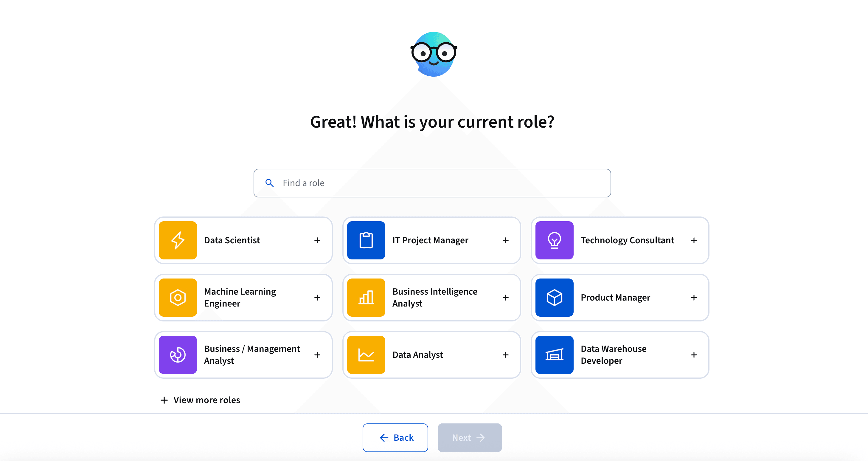Image resolution: width=868 pixels, height=461 pixels.
Task: Go back with the Back button
Action: (x=395, y=437)
